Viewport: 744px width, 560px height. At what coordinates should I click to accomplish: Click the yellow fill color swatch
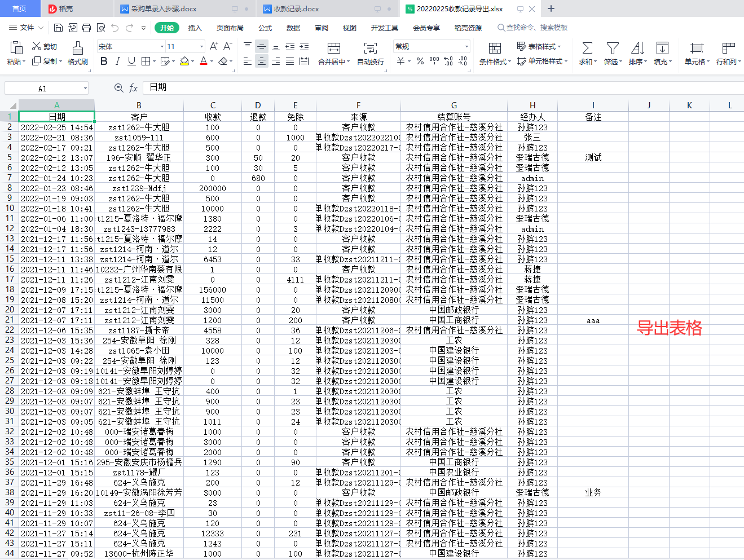point(184,61)
